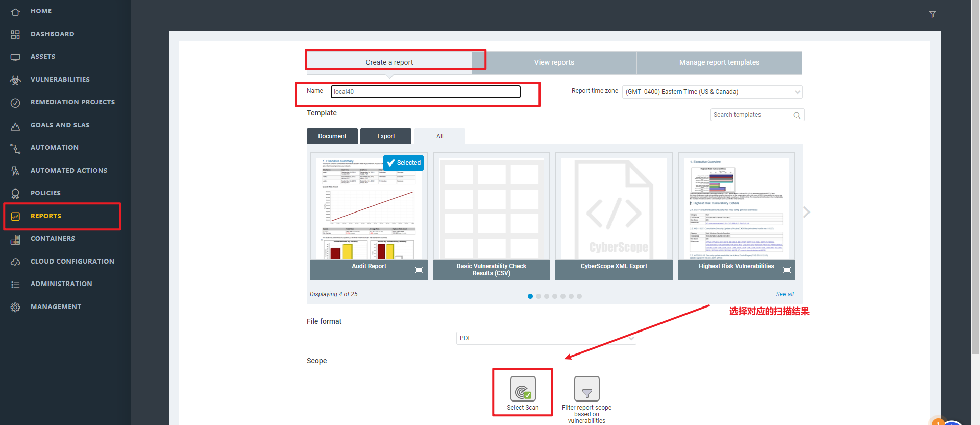Select the All templates tab

point(440,136)
